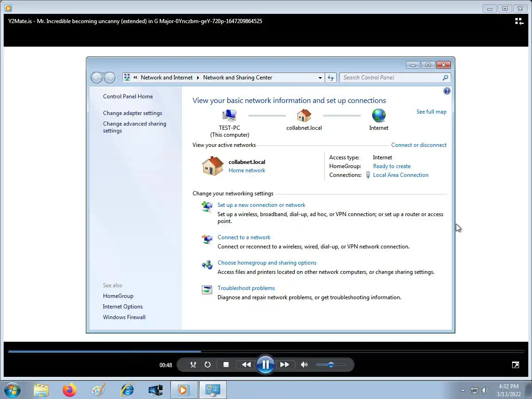The image size is (532, 399).
Task: Click the Home network link
Action: click(247, 170)
